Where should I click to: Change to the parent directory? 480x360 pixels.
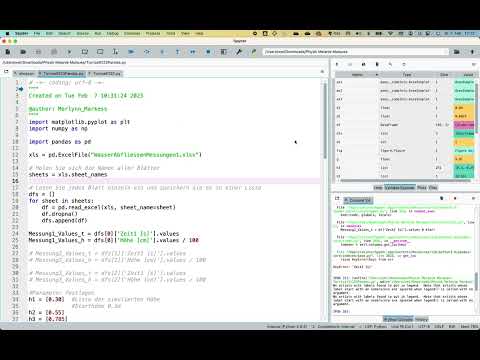(472, 52)
